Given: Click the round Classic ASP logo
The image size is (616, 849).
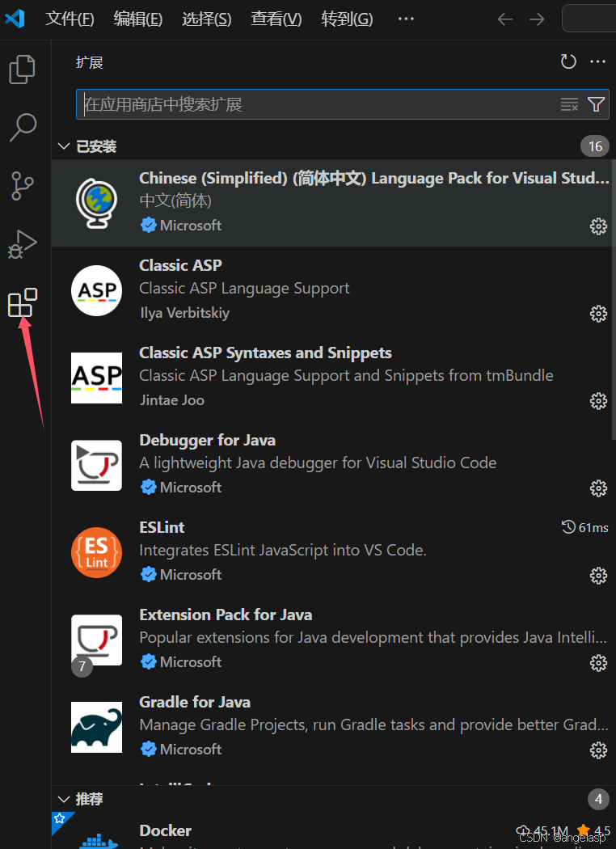Looking at the screenshot, I should [96, 291].
